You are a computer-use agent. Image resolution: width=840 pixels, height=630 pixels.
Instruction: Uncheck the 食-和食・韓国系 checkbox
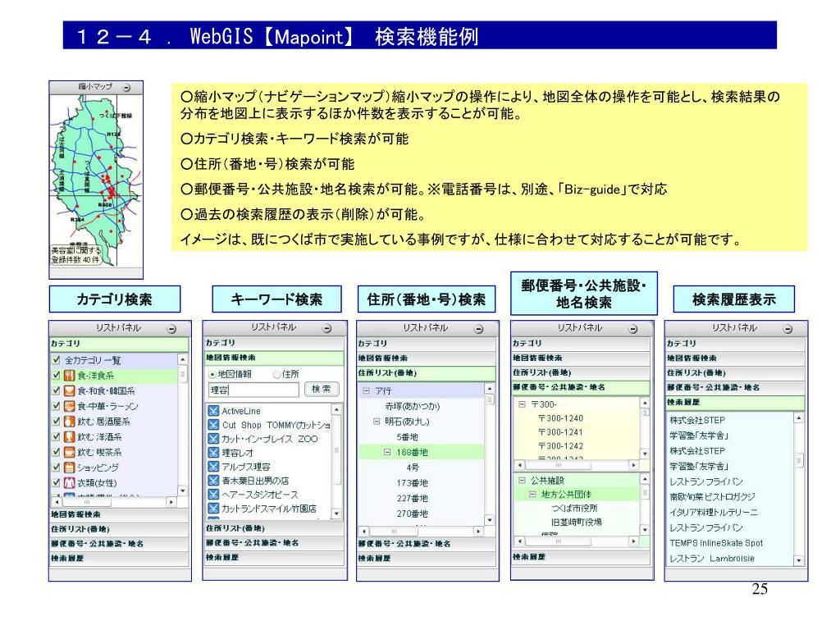(x=57, y=390)
